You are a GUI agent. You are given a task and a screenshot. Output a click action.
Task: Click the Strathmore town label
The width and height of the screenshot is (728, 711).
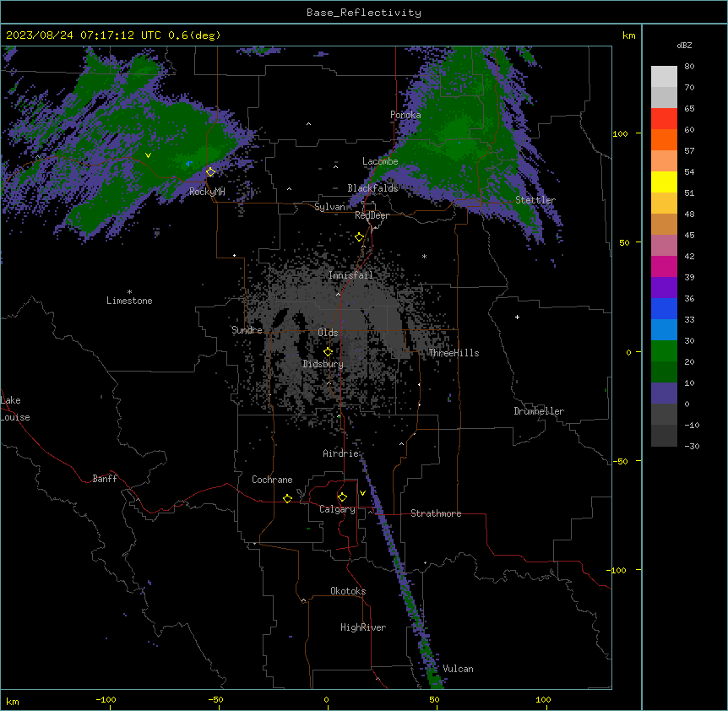[x=436, y=513]
